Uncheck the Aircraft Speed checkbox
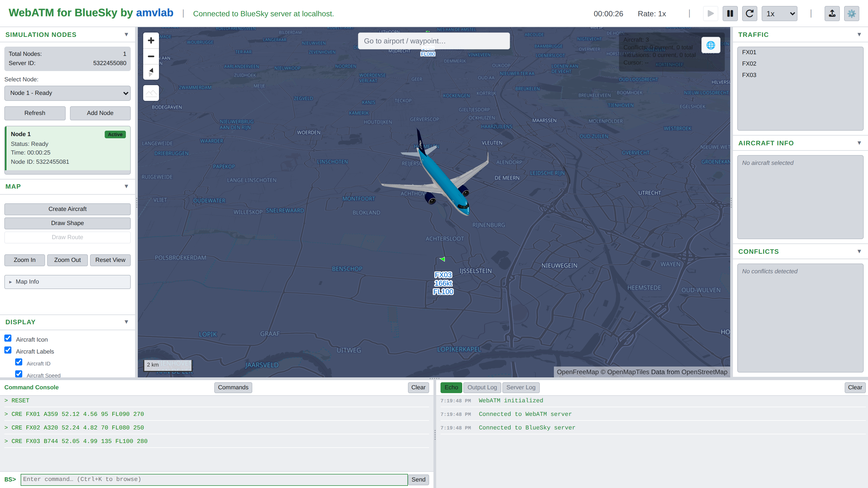Image resolution: width=868 pixels, height=488 pixels. [19, 374]
